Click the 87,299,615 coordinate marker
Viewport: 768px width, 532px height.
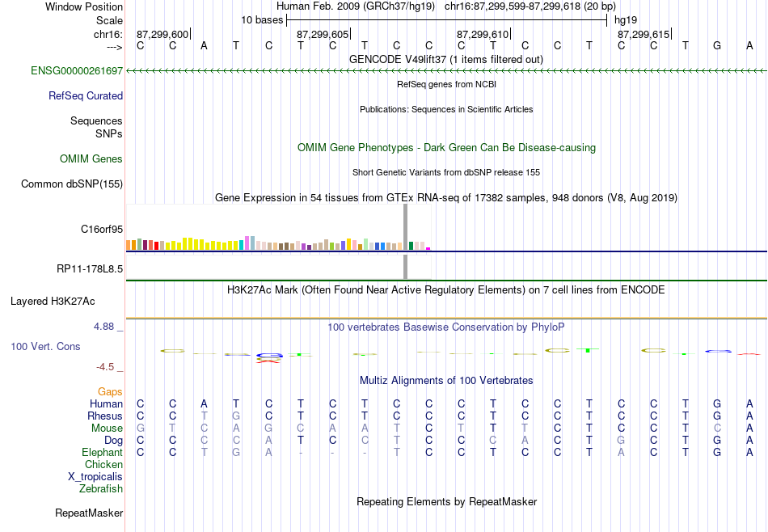[644, 34]
